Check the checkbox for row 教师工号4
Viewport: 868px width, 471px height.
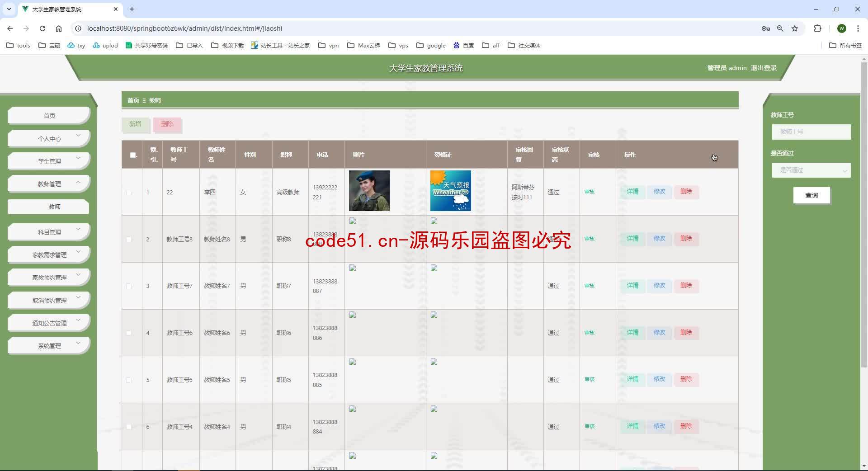click(x=128, y=427)
